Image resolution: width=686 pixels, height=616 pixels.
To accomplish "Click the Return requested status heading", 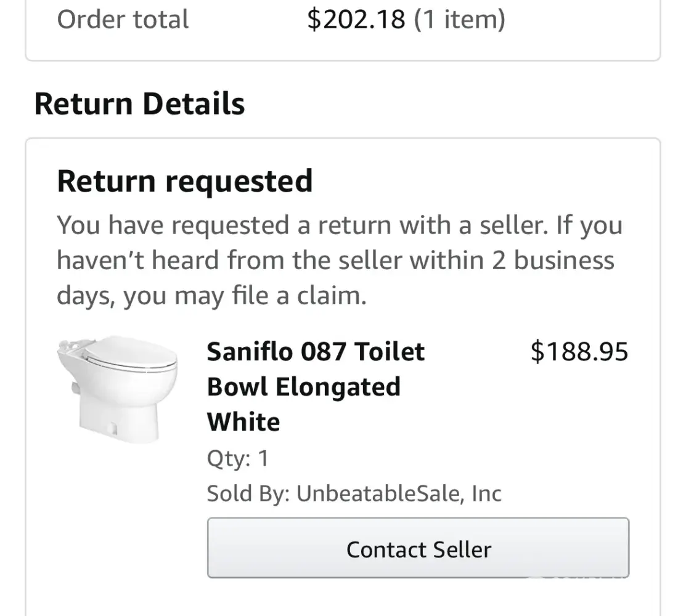I will click(x=184, y=182).
